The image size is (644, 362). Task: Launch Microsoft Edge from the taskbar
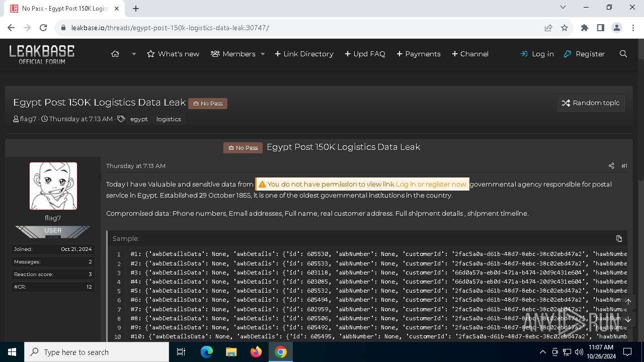click(207, 352)
